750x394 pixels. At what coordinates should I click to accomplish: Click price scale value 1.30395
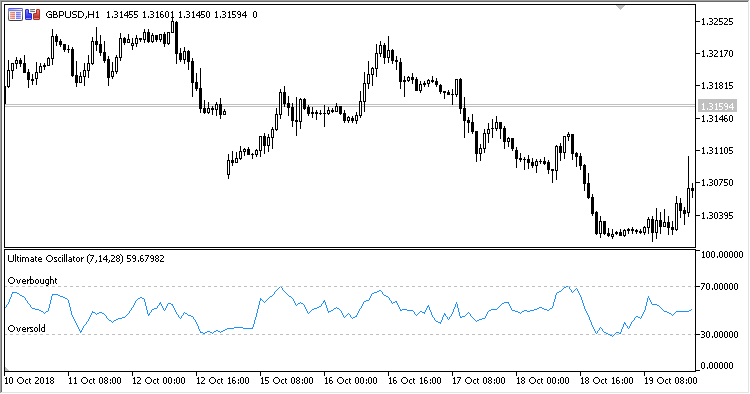click(x=717, y=216)
